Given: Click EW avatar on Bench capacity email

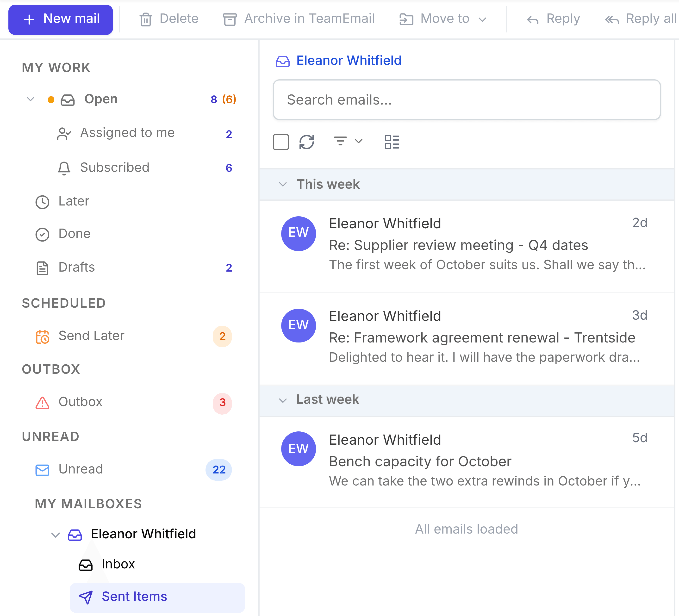Looking at the screenshot, I should pos(299,449).
